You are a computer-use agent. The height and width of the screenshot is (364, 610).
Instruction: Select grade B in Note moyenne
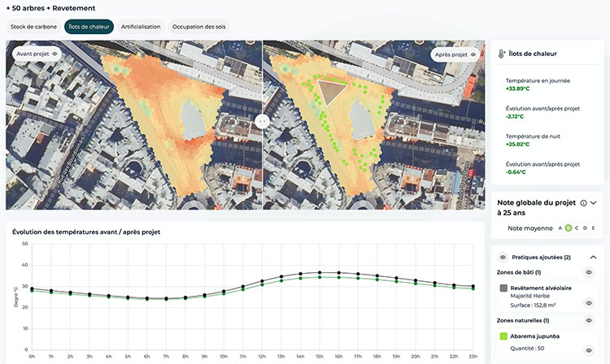569,228
